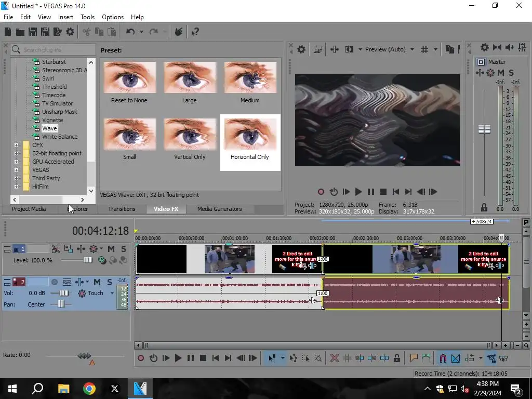Expand the GPU Accelerated folder
The height and width of the screenshot is (399, 532).
[16, 162]
